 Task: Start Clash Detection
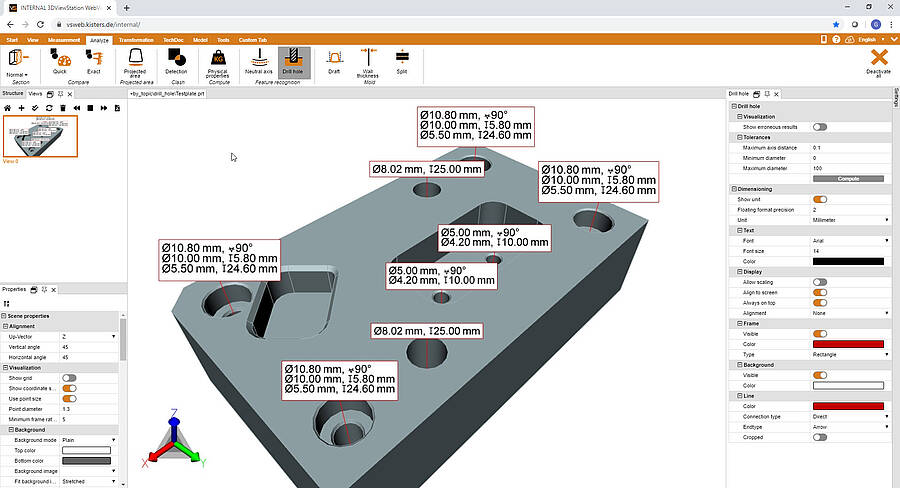tap(176, 61)
